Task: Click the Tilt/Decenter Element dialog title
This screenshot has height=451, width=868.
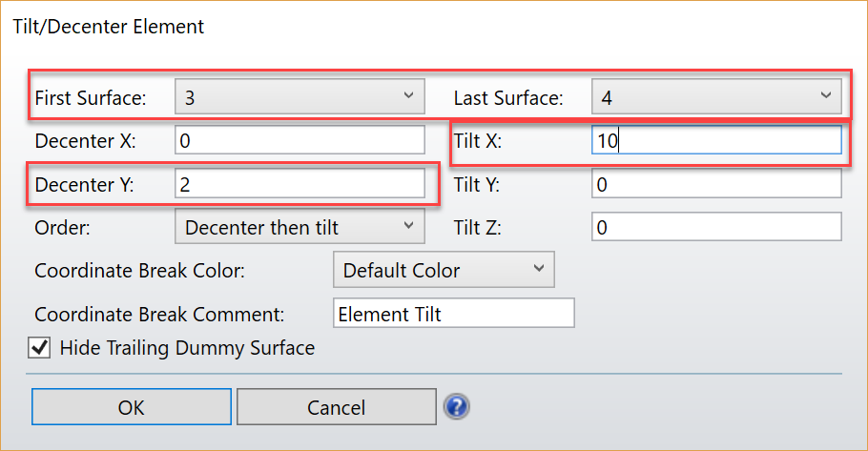Action: [108, 27]
